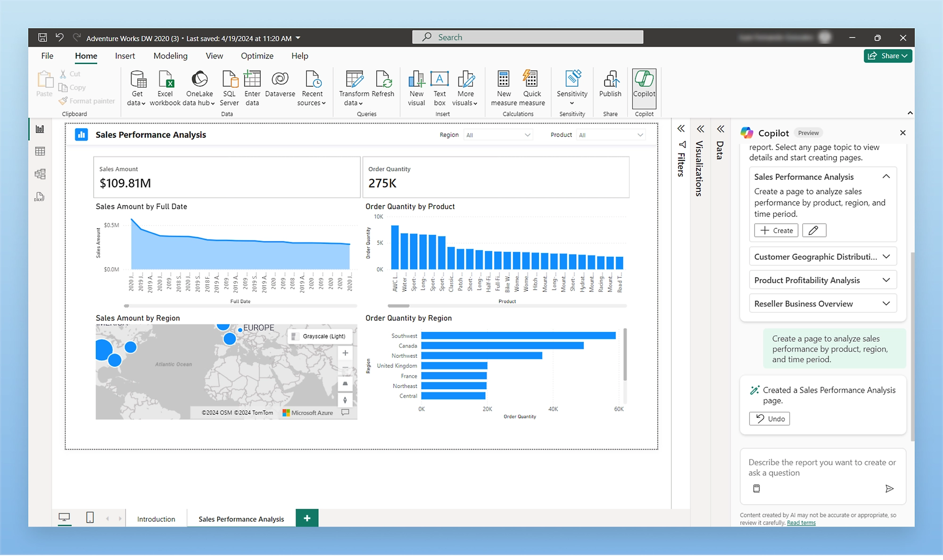Viewport: 943px width, 560px height.
Task: Open the Product filter dropdown
Action: [x=639, y=135]
